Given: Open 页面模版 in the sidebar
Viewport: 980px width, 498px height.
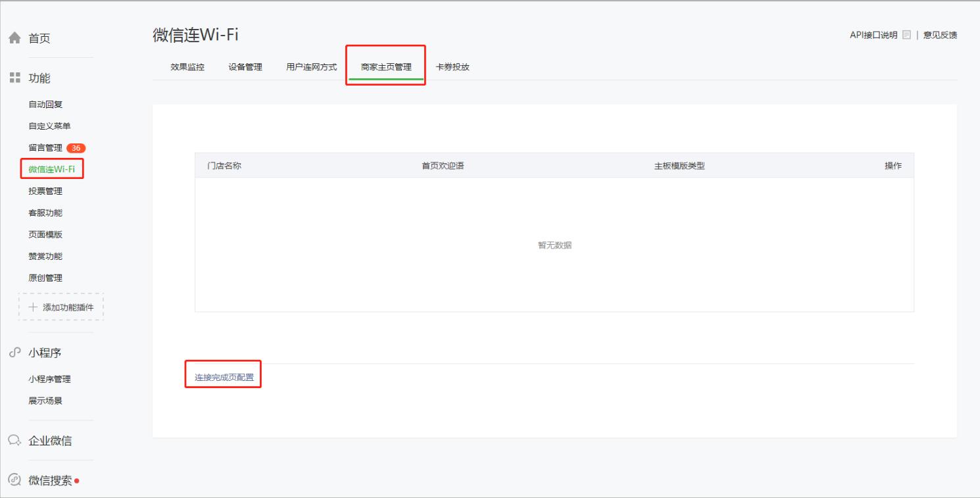Looking at the screenshot, I should (45, 235).
